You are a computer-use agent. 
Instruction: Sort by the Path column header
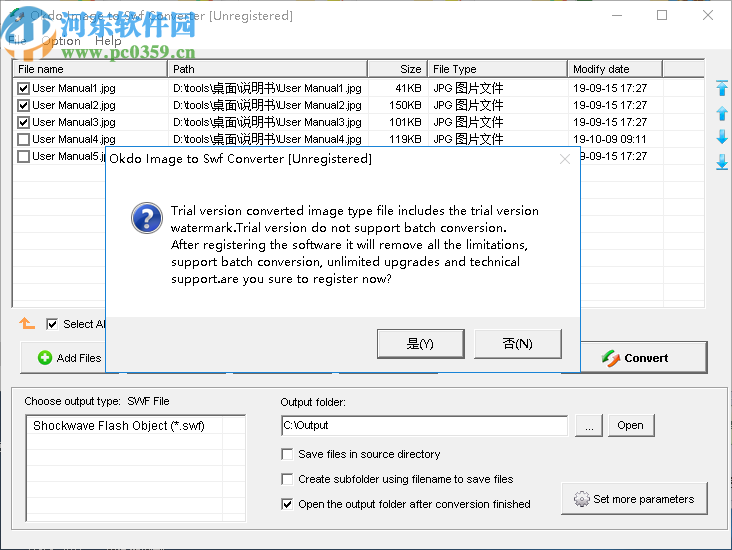click(267, 69)
